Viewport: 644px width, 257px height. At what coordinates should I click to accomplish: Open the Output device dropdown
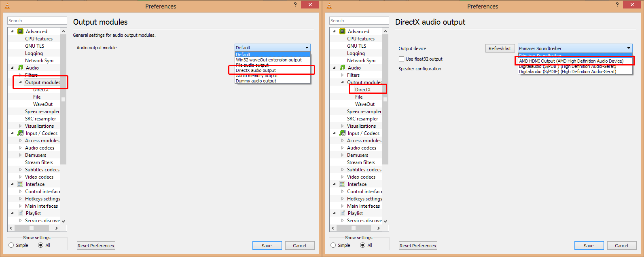575,48
